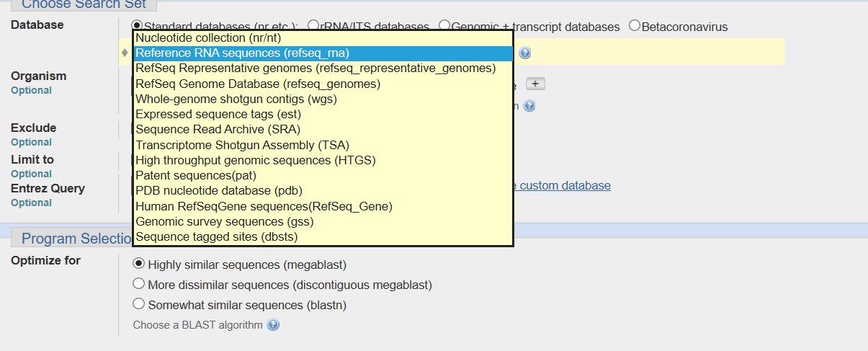Choose Reference RNA sequences (refseq_rna) option
The width and height of the screenshot is (868, 351).
coord(242,53)
